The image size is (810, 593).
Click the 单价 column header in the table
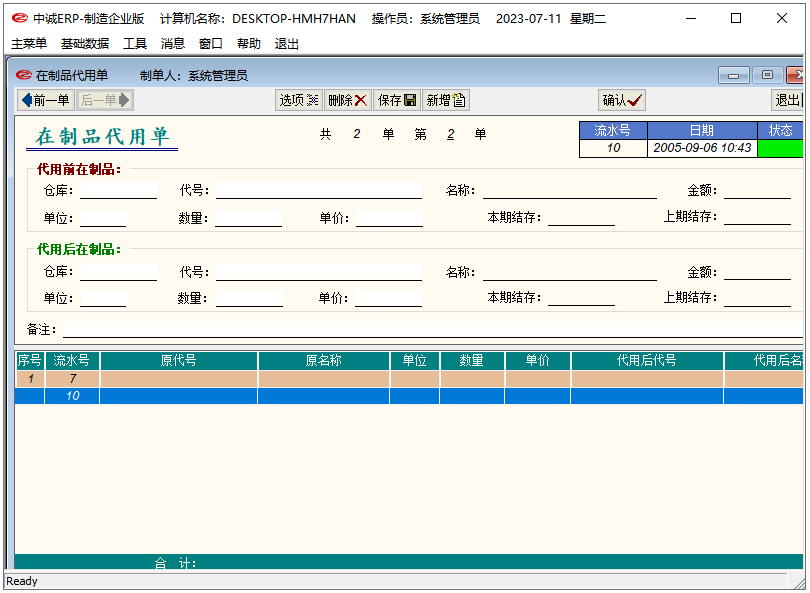coord(538,361)
